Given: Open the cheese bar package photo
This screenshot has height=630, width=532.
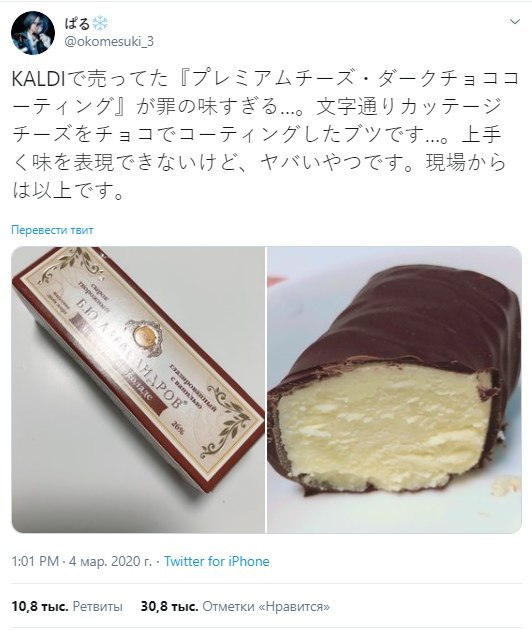Looking at the screenshot, I should click(x=138, y=390).
